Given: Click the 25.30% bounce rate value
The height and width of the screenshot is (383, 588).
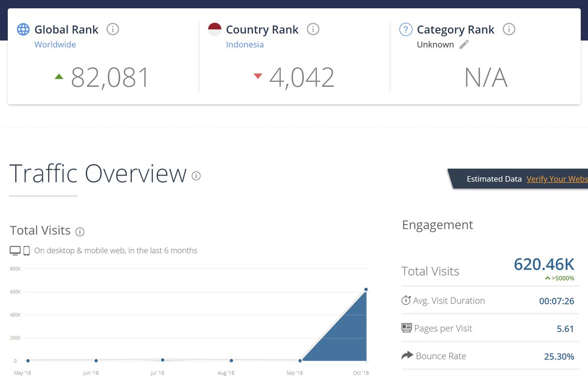Looking at the screenshot, I should 559,357.
